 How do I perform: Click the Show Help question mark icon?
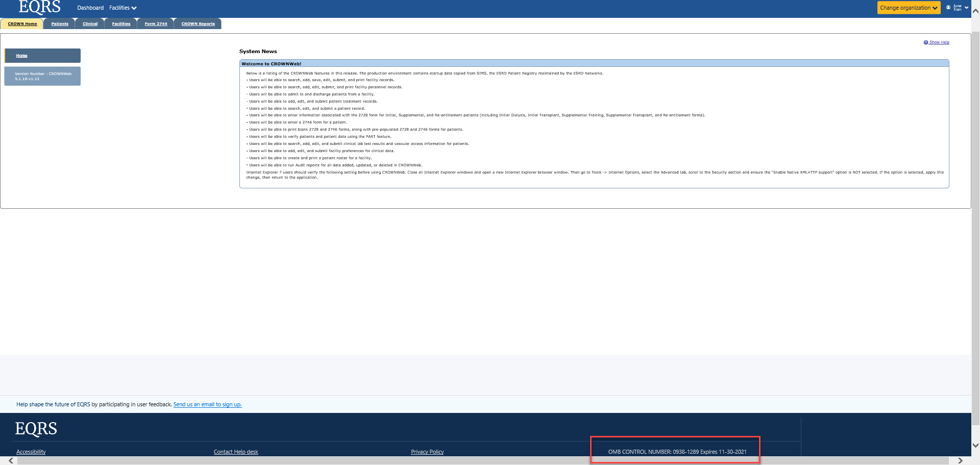point(926,42)
